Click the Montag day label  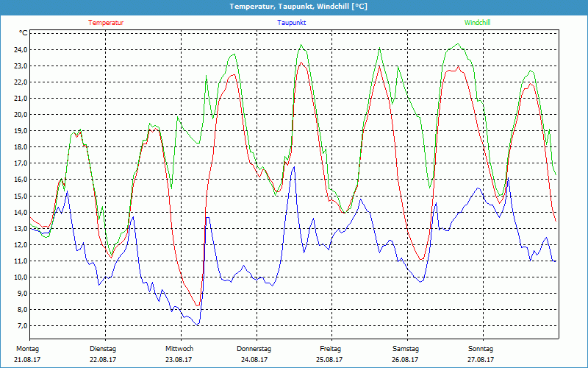[x=28, y=349]
